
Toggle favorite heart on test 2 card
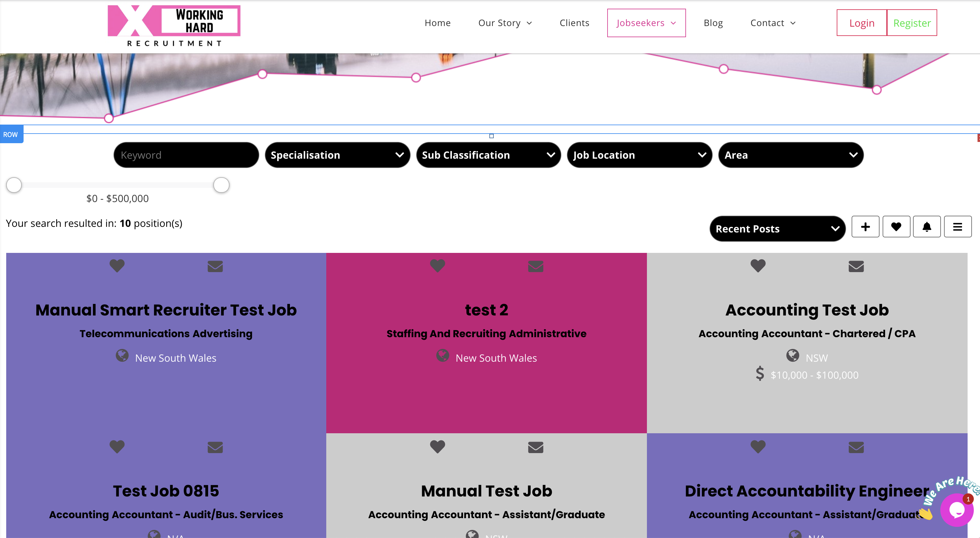tap(437, 265)
